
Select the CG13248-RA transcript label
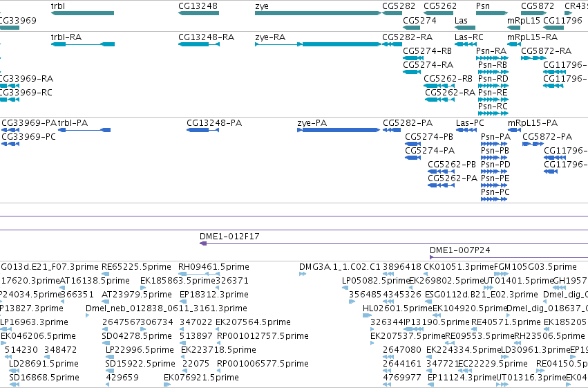207,37
